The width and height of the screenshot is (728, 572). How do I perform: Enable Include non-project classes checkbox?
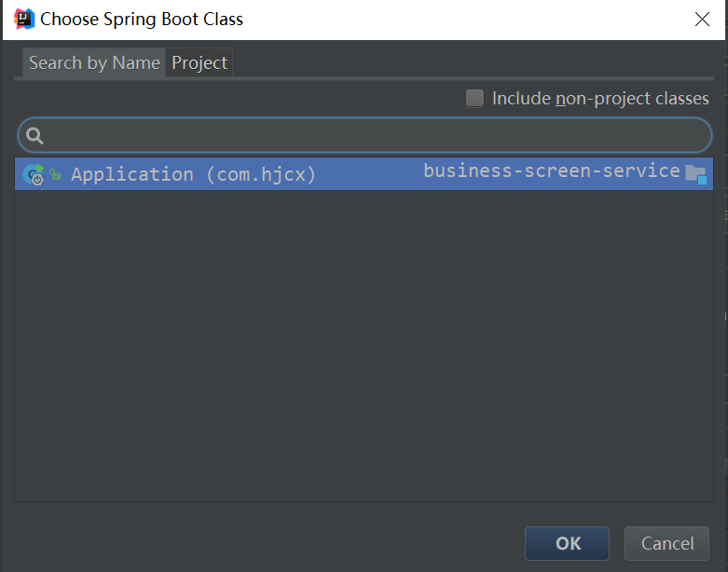tap(474, 99)
